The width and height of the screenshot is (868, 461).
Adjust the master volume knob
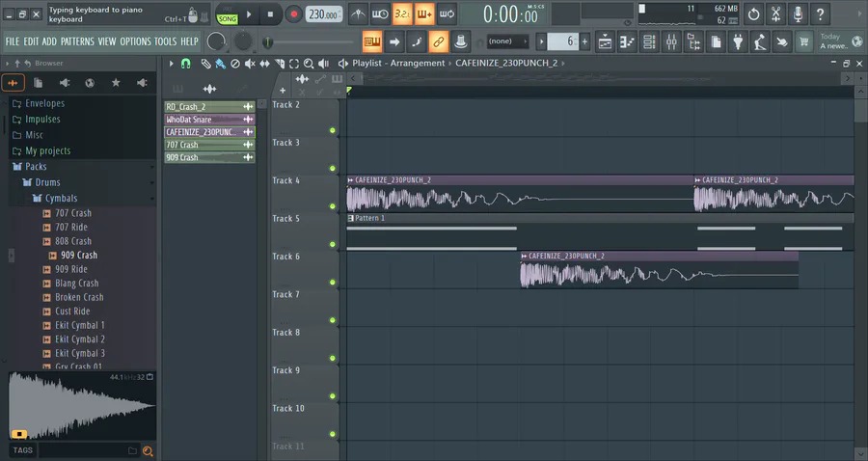(216, 41)
